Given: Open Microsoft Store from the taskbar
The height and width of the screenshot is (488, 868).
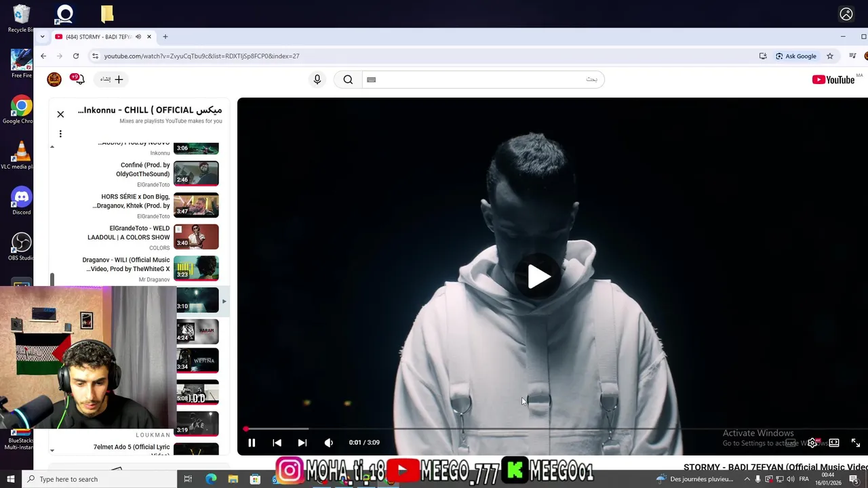Looking at the screenshot, I should pos(255,479).
